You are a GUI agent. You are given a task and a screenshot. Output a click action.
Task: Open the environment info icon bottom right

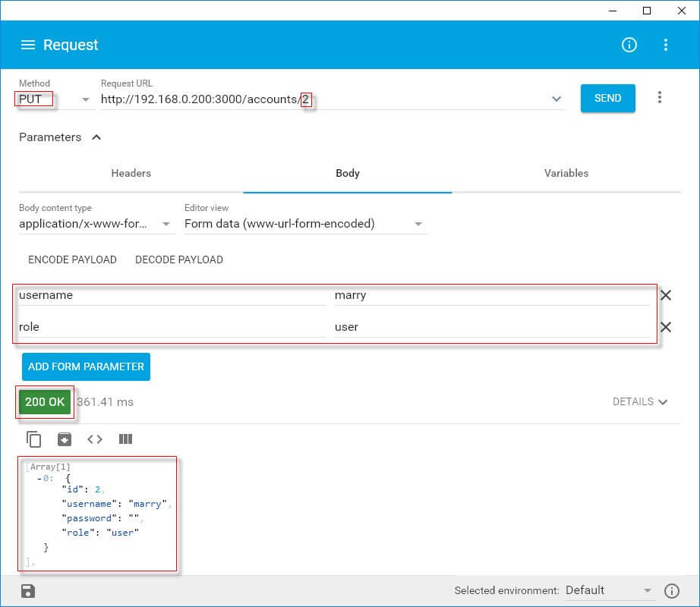pos(672,590)
